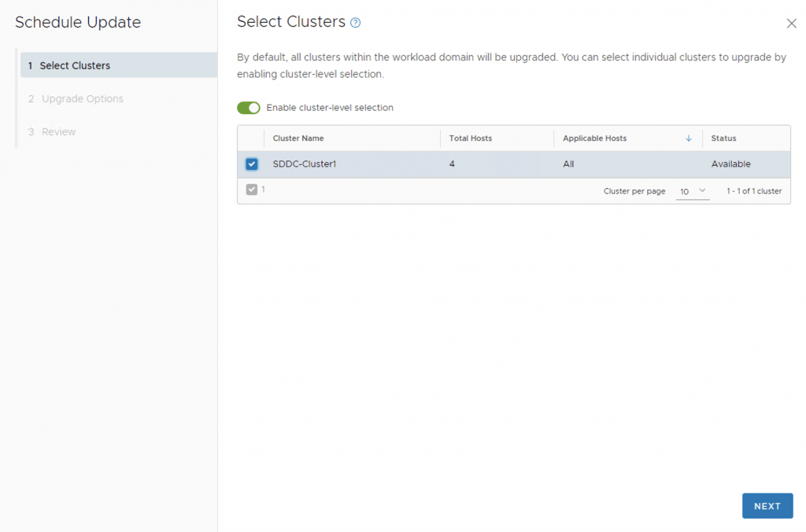Click the 'Enable cluster-level selection' label
Viewport: 806px width, 532px height.
pyautogui.click(x=330, y=108)
